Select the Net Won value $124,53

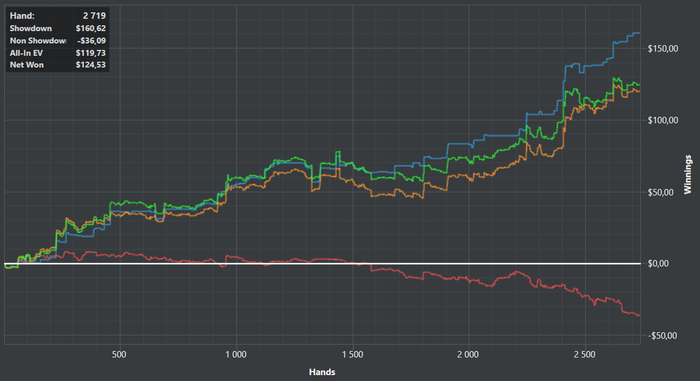[91, 65]
